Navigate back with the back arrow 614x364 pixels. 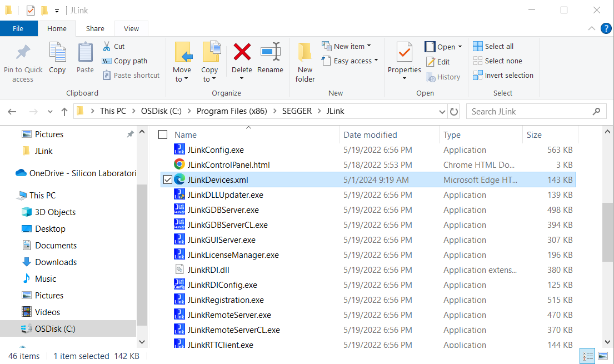[x=12, y=112]
